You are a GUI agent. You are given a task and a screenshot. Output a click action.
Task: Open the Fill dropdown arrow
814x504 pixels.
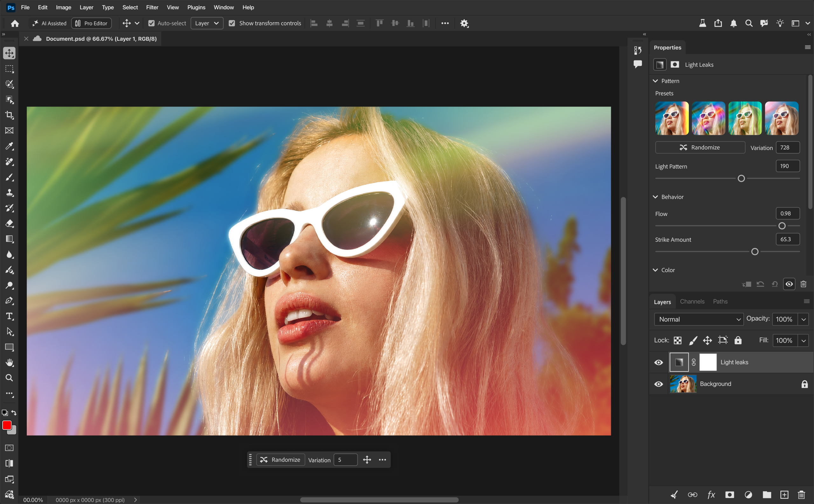[x=804, y=340]
